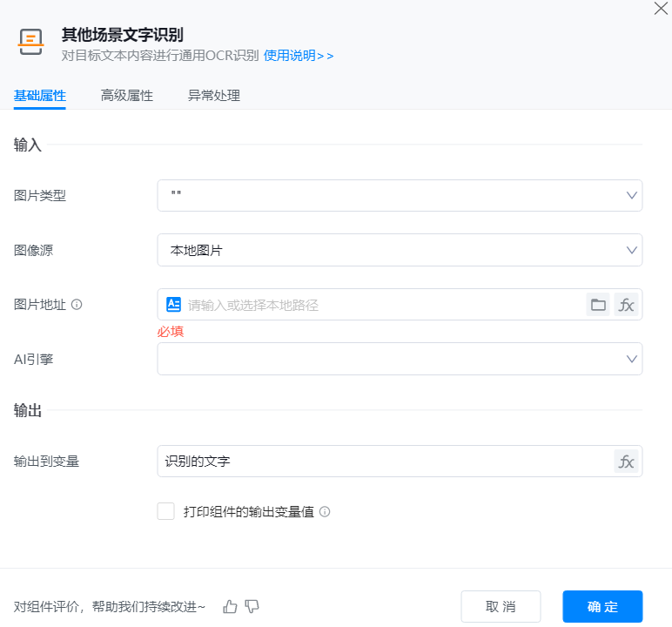The height and width of the screenshot is (627, 672).
Task: Click the 输出到变量 field containing 识别的文字
Action: 383,462
